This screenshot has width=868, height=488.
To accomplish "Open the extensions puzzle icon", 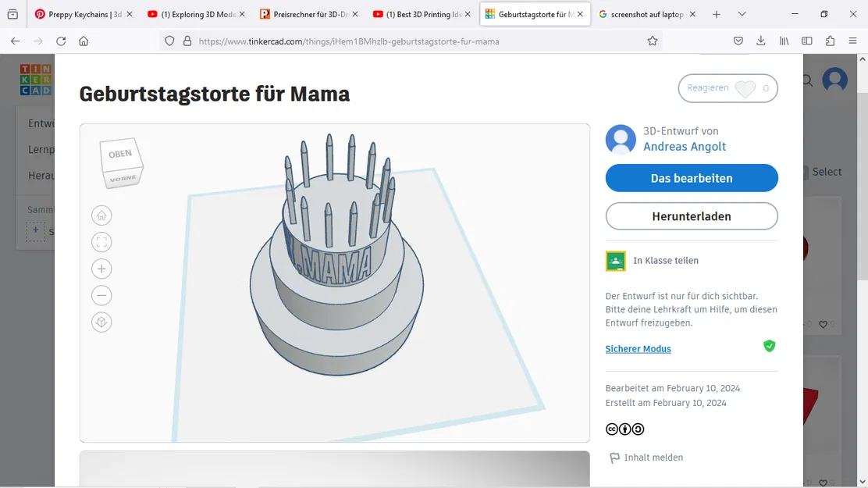I will 830,41.
